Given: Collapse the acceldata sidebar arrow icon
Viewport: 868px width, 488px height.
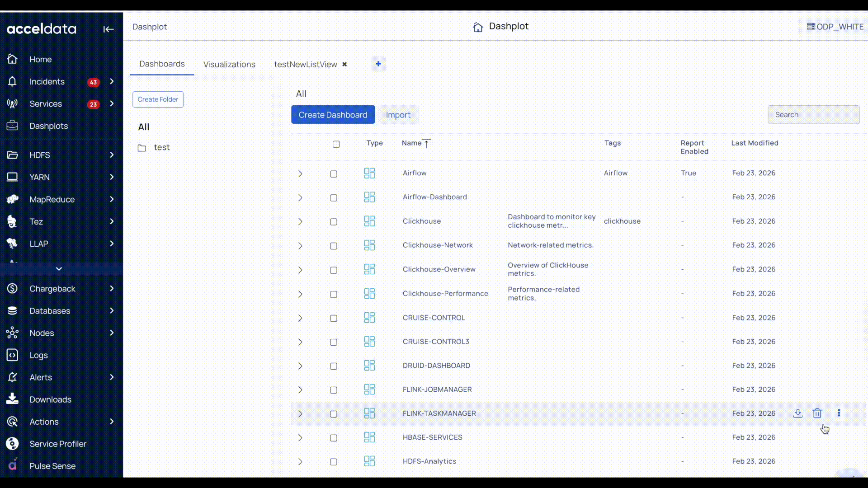Looking at the screenshot, I should click(108, 29).
